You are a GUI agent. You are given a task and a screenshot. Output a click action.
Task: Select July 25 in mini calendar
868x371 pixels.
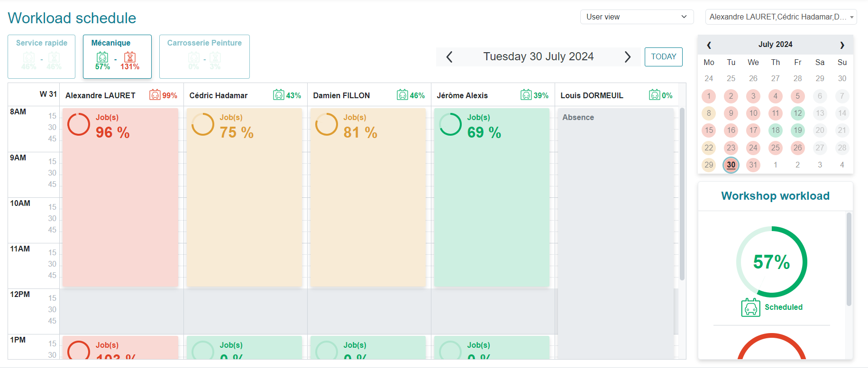point(776,148)
